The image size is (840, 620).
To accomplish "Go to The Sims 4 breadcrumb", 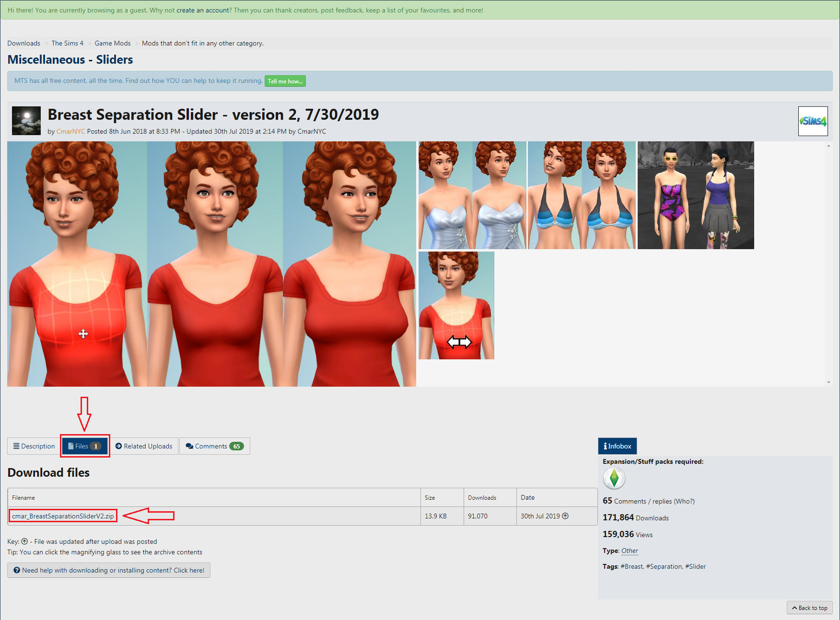I will click(68, 43).
